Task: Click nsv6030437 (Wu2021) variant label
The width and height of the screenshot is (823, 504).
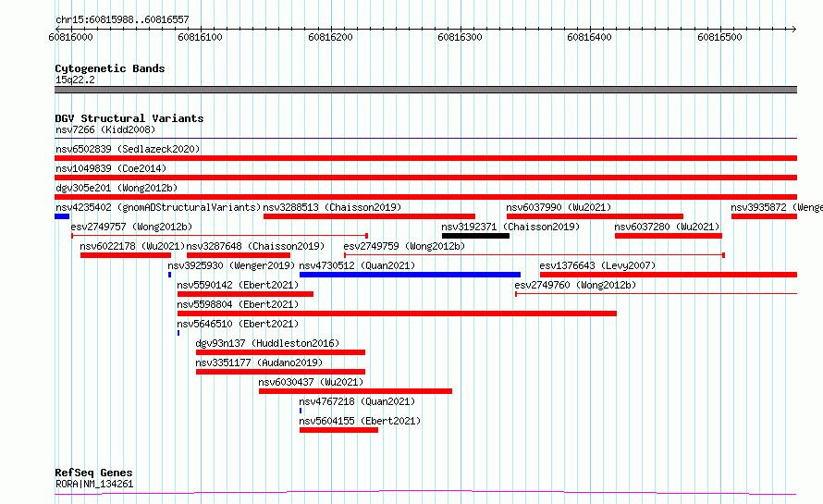Action: pyautogui.click(x=312, y=382)
